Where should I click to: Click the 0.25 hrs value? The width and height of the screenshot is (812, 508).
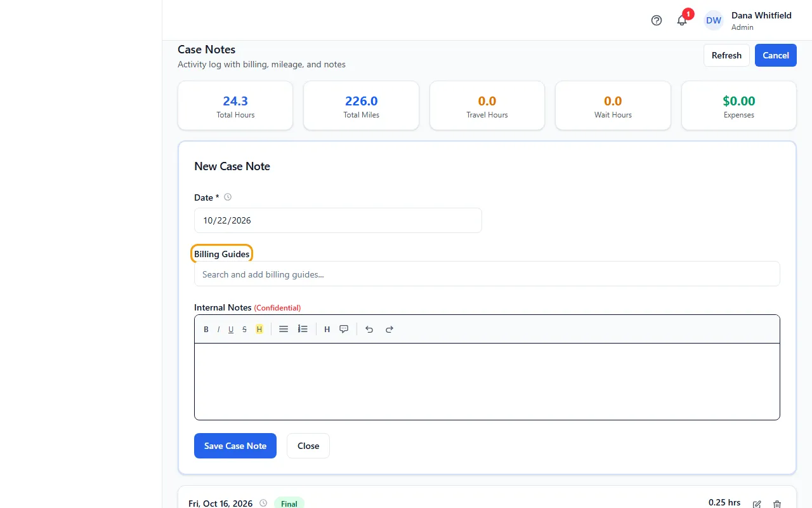[x=724, y=502]
